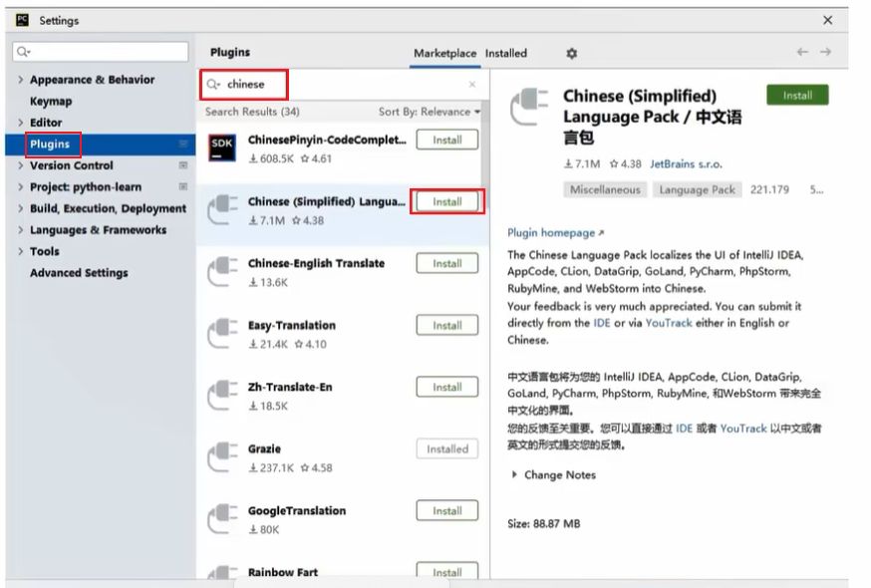Switch to the Marketplace tab

tap(444, 54)
